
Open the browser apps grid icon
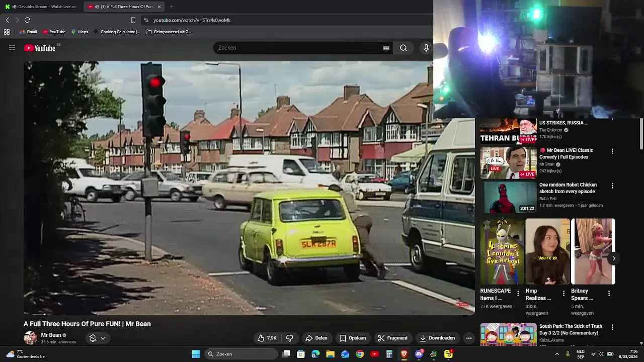[7, 32]
